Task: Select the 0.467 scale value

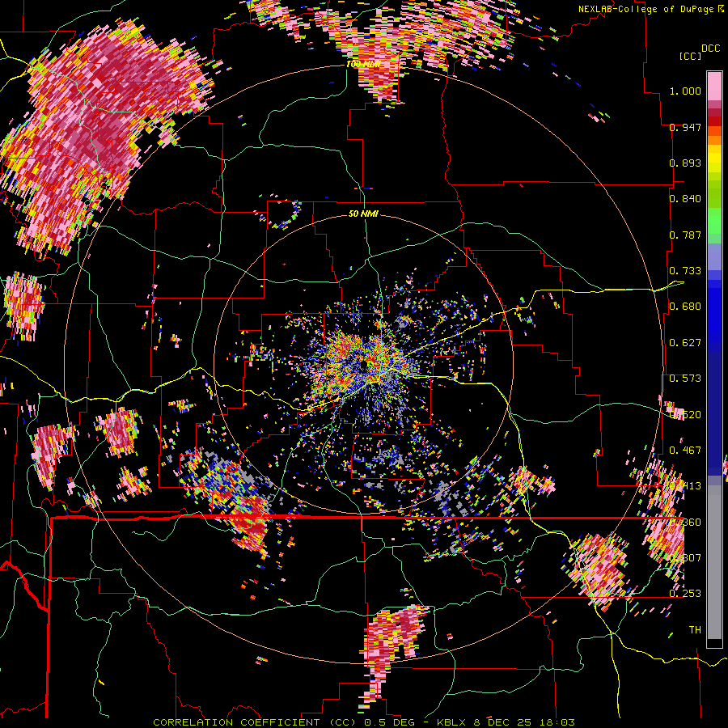Action: [x=685, y=451]
